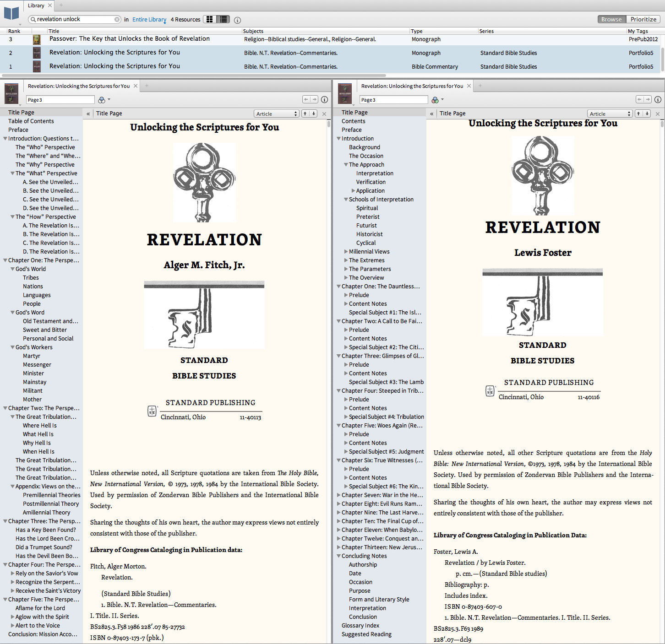Click the library results horizontal scrollbar
Image resolution: width=665 pixels, height=644 pixels.
tap(194, 76)
